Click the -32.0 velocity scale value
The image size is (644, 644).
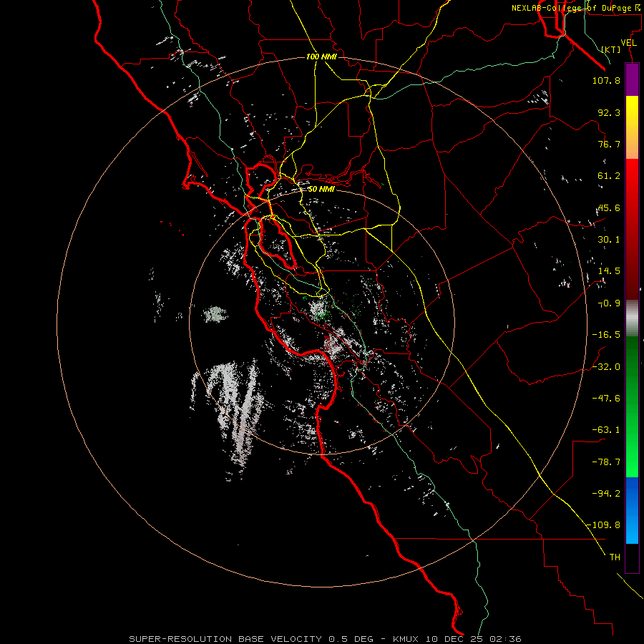click(606, 367)
